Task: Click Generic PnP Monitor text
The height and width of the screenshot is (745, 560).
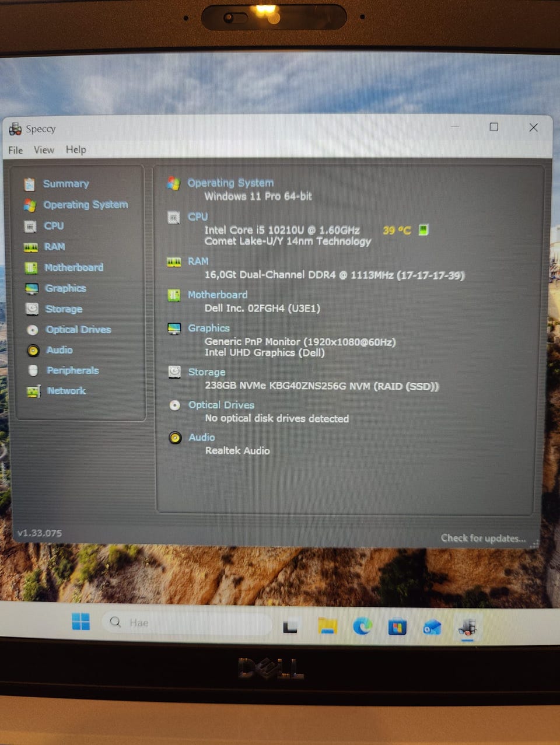Action: [x=300, y=342]
